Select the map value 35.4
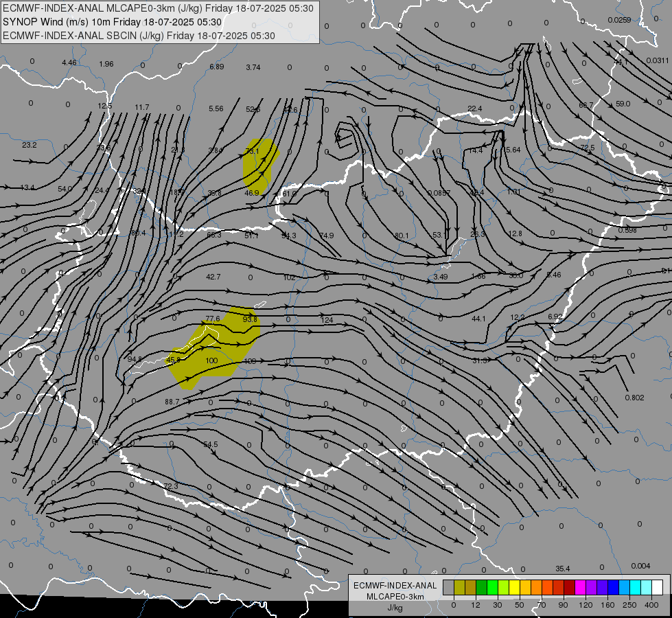Image resolution: width=672 pixels, height=618 pixels. coord(563,569)
